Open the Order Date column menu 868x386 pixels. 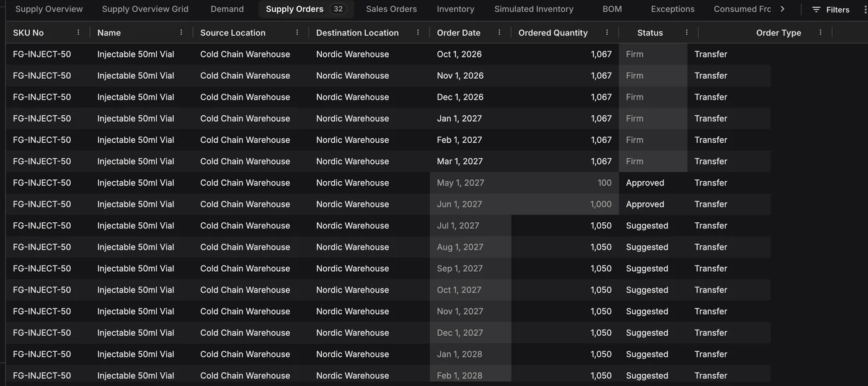point(499,32)
